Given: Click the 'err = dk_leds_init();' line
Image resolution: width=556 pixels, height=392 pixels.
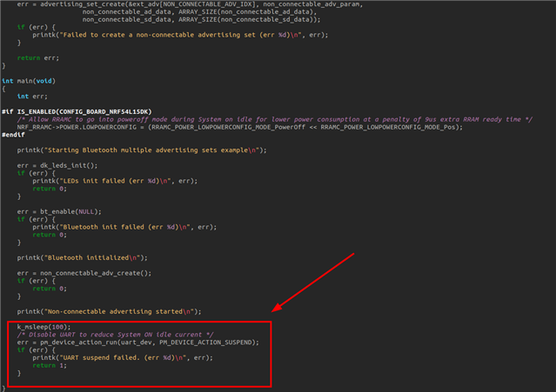Looking at the screenshot, I should point(57,166).
